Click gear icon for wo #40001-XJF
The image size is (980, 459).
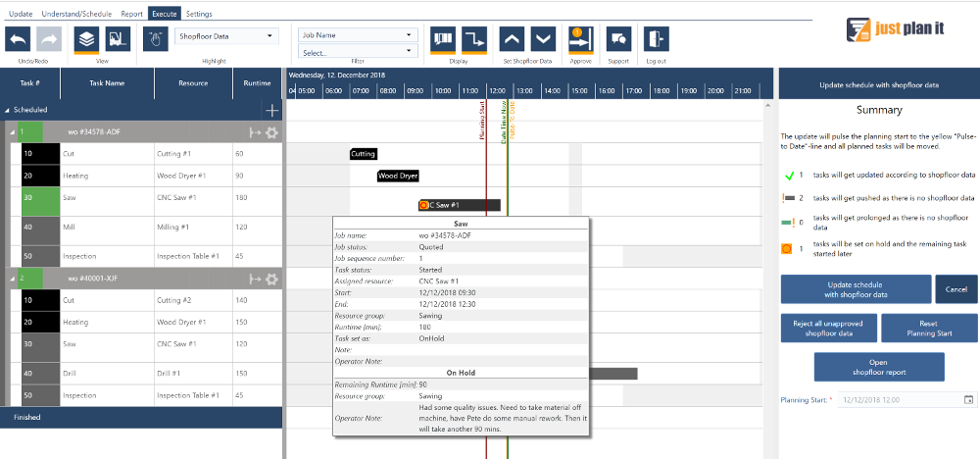tap(271, 280)
